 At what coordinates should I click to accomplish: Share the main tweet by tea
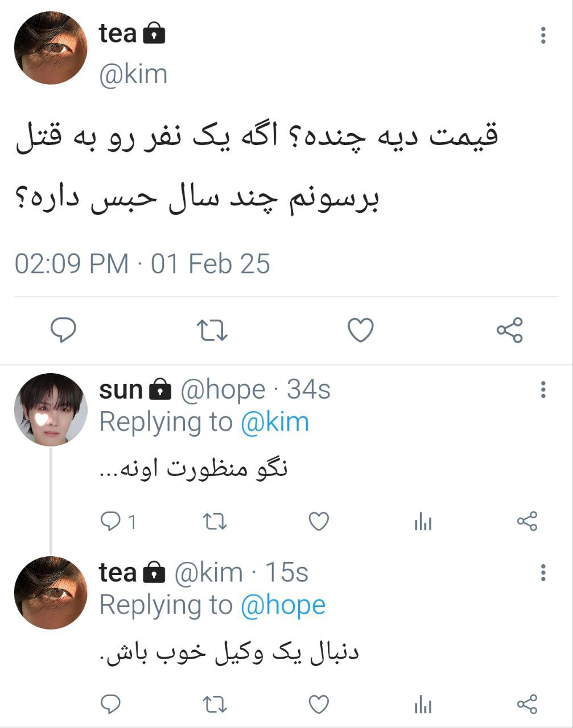tap(509, 330)
